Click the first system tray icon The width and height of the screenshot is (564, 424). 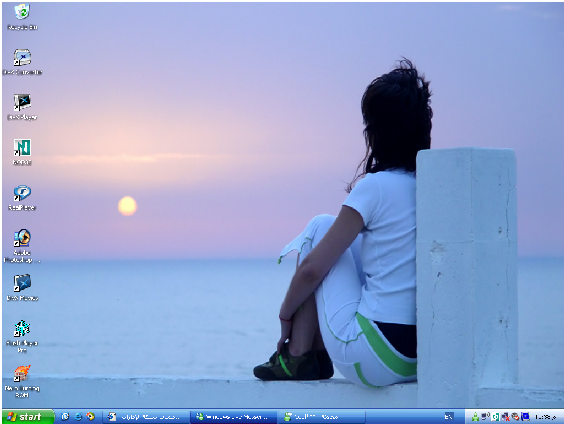pyautogui.click(x=475, y=417)
